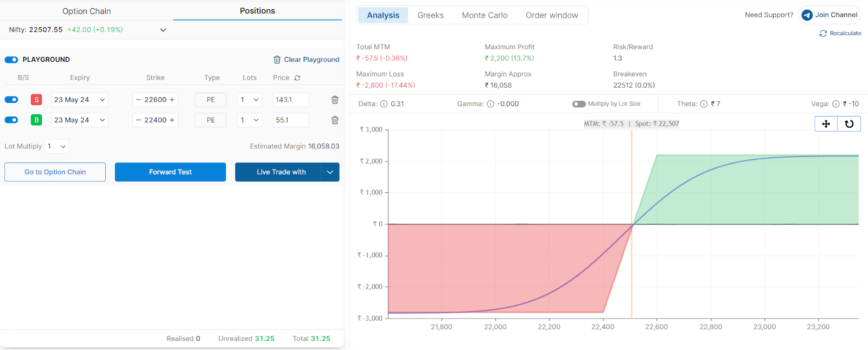Image resolution: width=868 pixels, height=350 pixels.
Task: Click the Live Trade with button
Action: (x=278, y=172)
